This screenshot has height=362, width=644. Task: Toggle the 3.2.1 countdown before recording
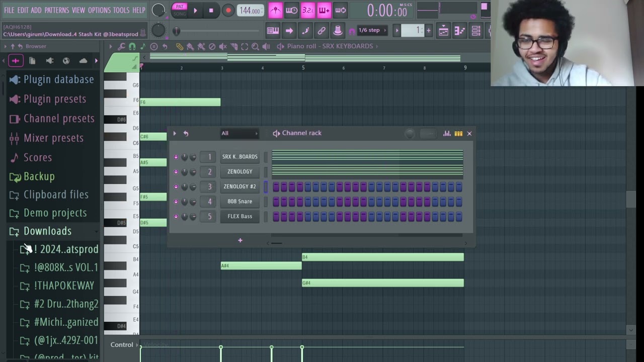(307, 10)
